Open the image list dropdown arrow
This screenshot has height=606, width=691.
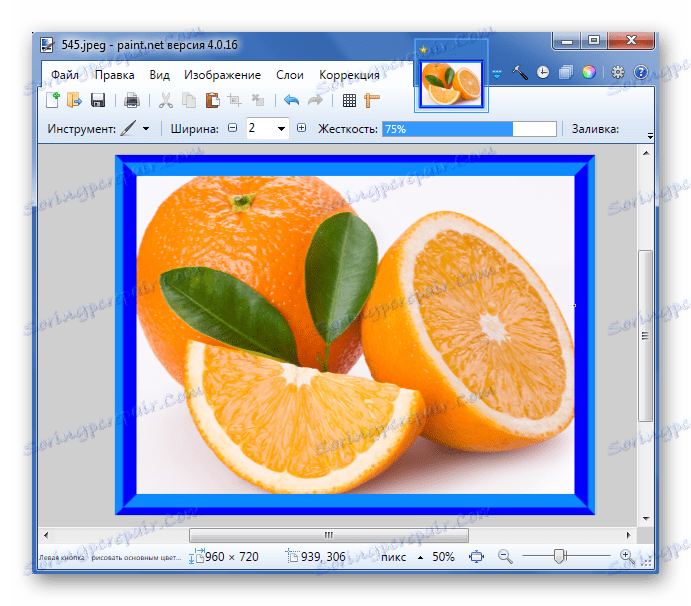(x=497, y=74)
